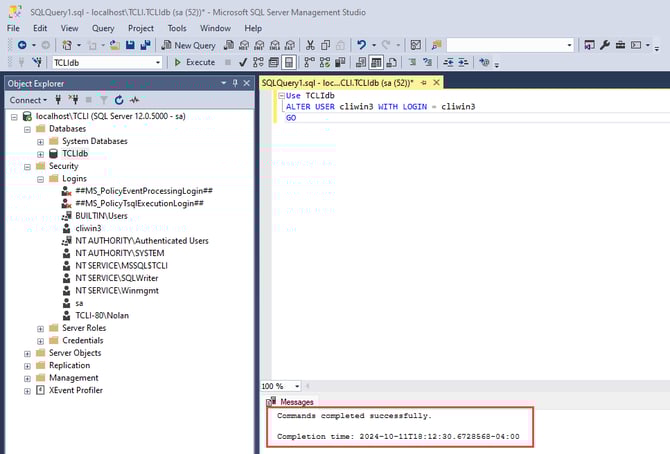The image size is (670, 454).
Task: Toggle auto-hide pin on Object Explorer
Action: [237, 83]
